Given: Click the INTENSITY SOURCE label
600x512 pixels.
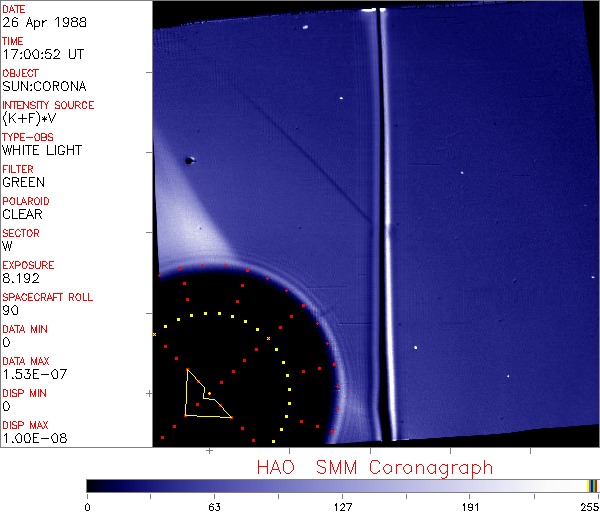Looking at the screenshot, I should pos(48,105).
